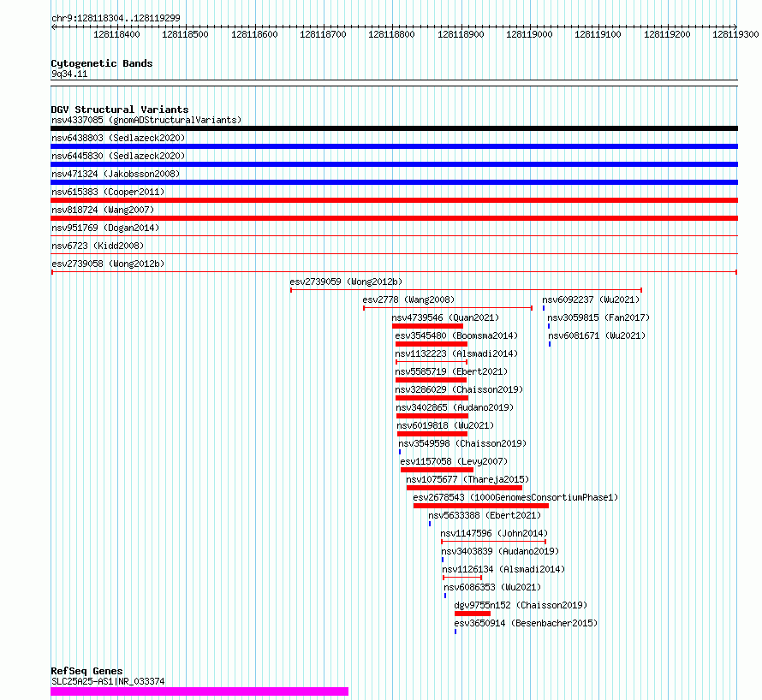
Task: Click the red bar under esv2678543
Action: click(481, 506)
